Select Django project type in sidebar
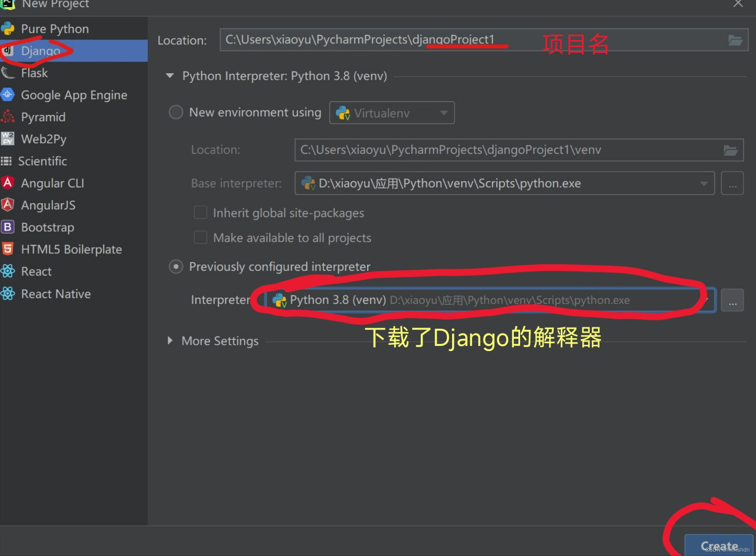The height and width of the screenshot is (556, 756). point(74,51)
